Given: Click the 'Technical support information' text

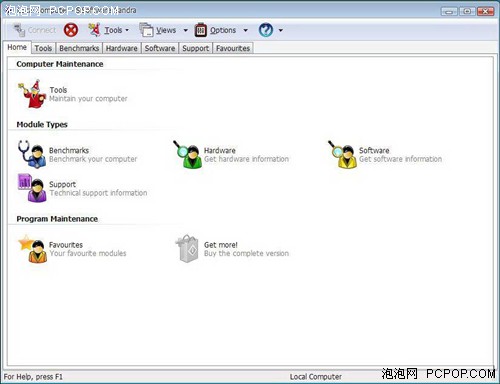Looking at the screenshot, I should tap(98, 193).
